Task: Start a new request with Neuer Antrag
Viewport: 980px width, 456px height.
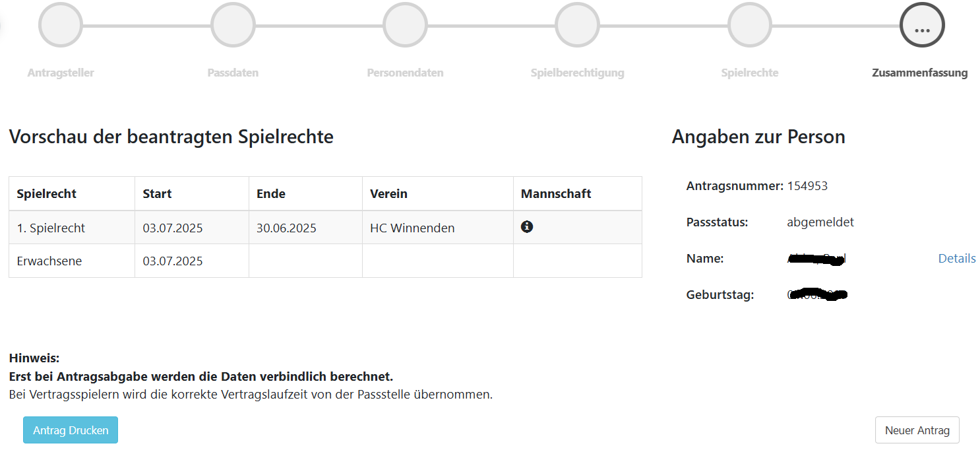Action: (x=917, y=430)
